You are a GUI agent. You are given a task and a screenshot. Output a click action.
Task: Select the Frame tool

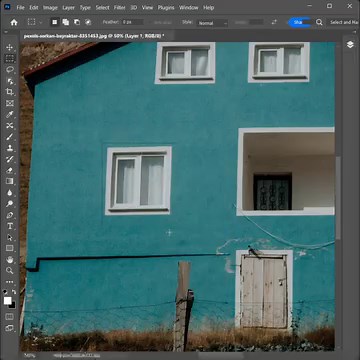(x=10, y=103)
